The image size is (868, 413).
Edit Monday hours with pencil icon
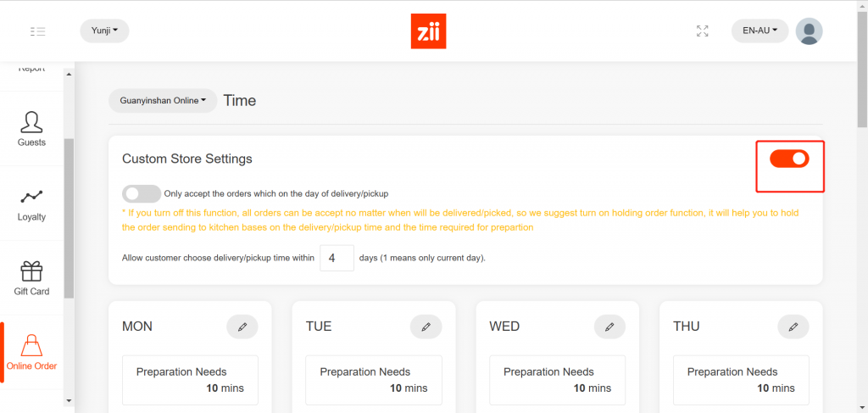pyautogui.click(x=242, y=326)
